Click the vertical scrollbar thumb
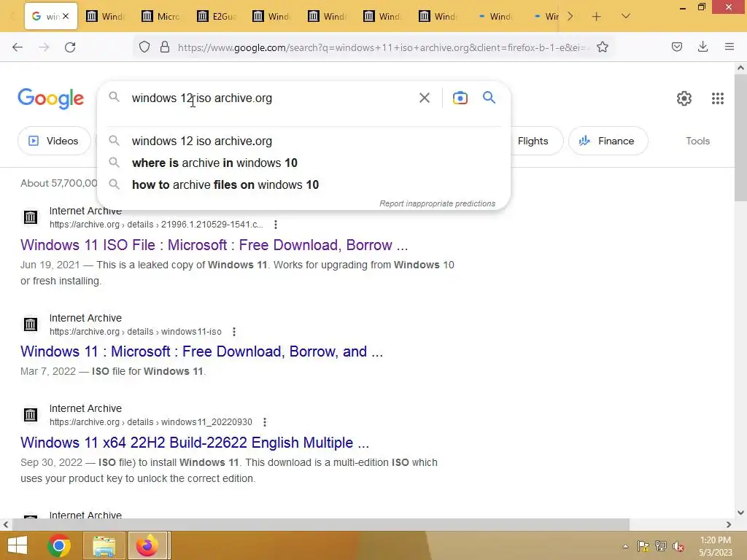The width and height of the screenshot is (747, 560). tap(740, 138)
